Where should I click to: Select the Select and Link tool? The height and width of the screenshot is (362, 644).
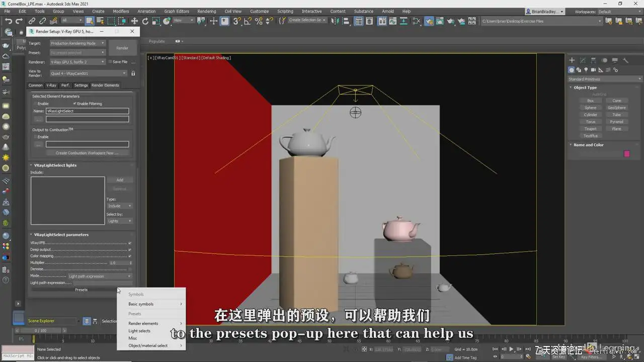click(x=32, y=21)
